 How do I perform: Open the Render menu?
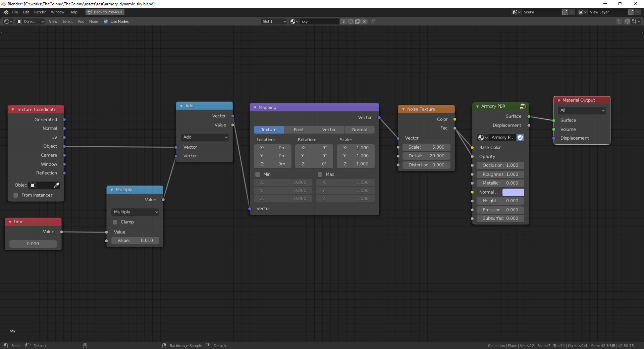40,12
